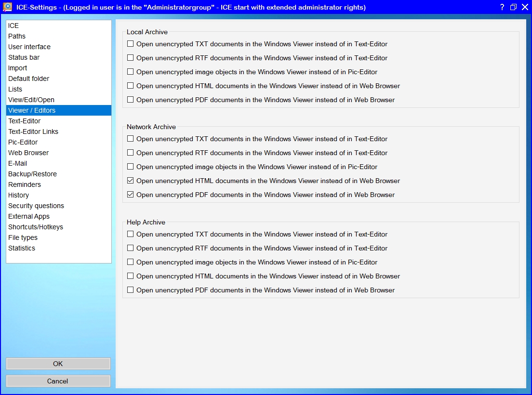Click the help question mark icon
The width and height of the screenshot is (532, 395).
[502, 7]
